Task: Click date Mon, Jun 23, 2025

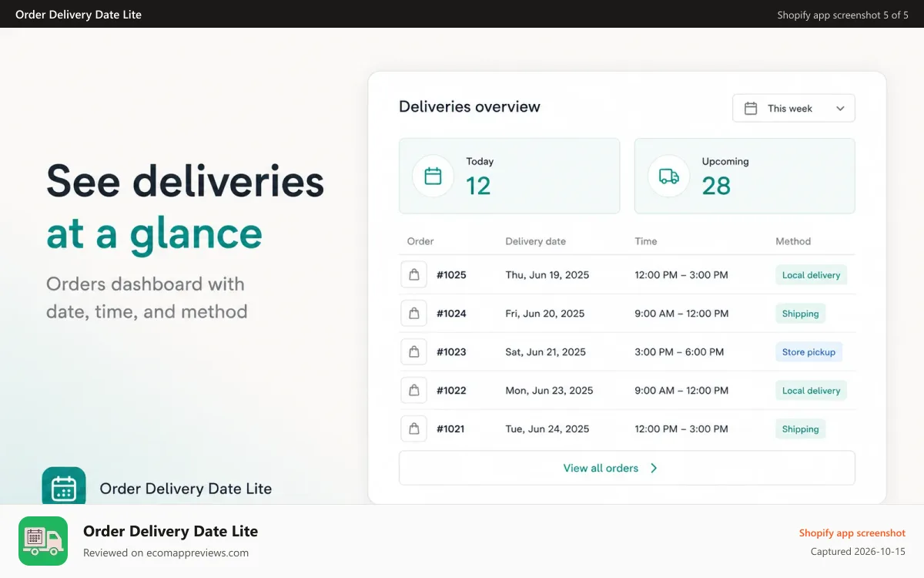Action: [549, 391]
